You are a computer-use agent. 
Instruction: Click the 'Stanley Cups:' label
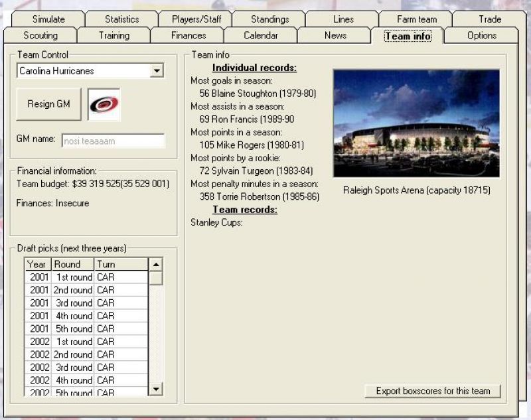point(217,222)
